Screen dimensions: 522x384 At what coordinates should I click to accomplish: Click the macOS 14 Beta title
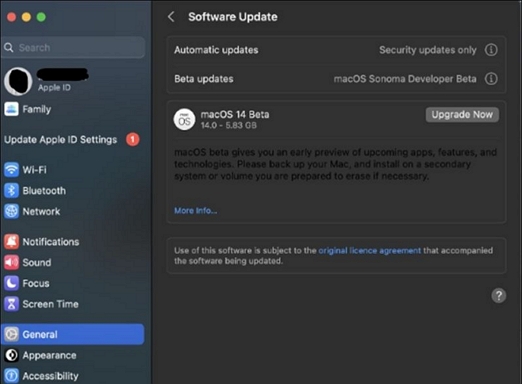coord(235,114)
